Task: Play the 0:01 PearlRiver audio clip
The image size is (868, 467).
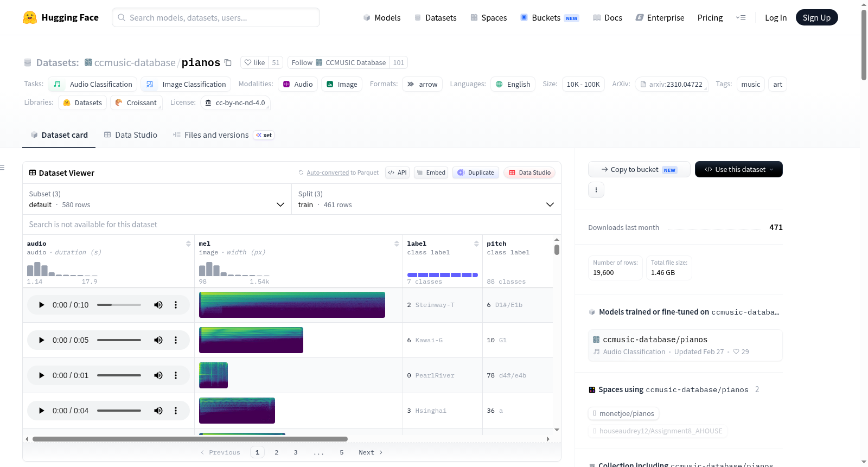Action: (x=41, y=375)
